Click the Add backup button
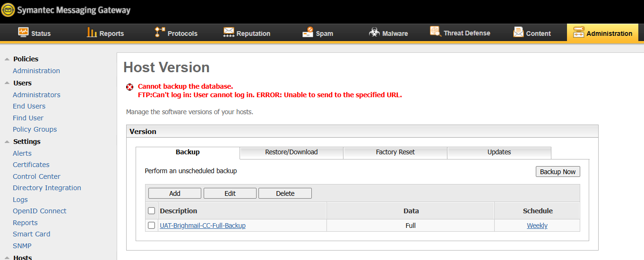The height and width of the screenshot is (260, 644). 175,193
